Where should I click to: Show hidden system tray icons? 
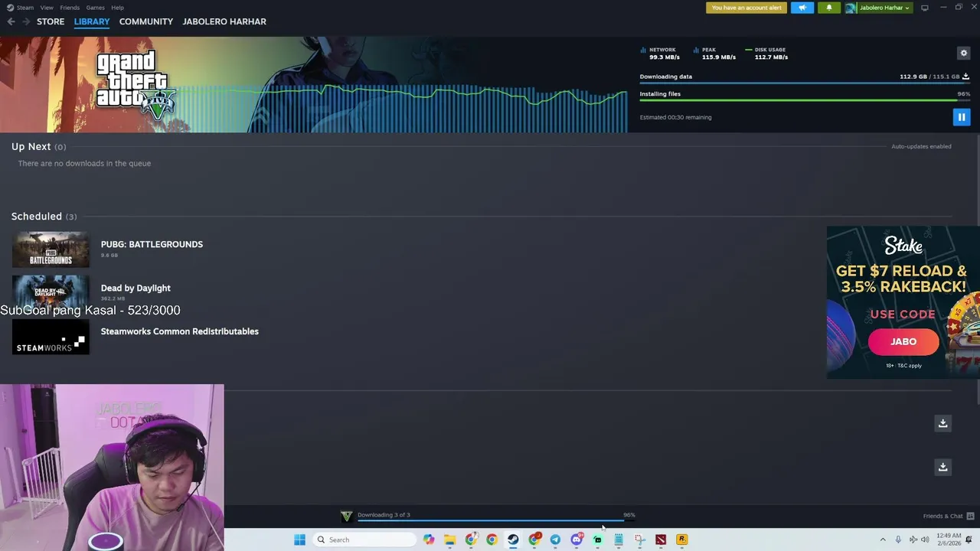click(882, 540)
